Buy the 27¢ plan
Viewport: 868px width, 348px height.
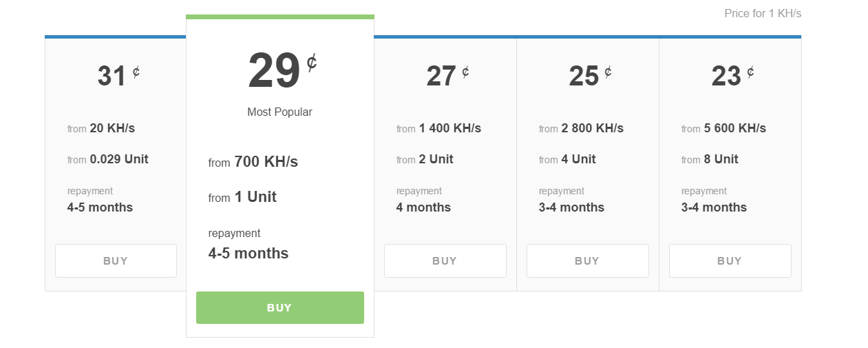click(x=445, y=260)
